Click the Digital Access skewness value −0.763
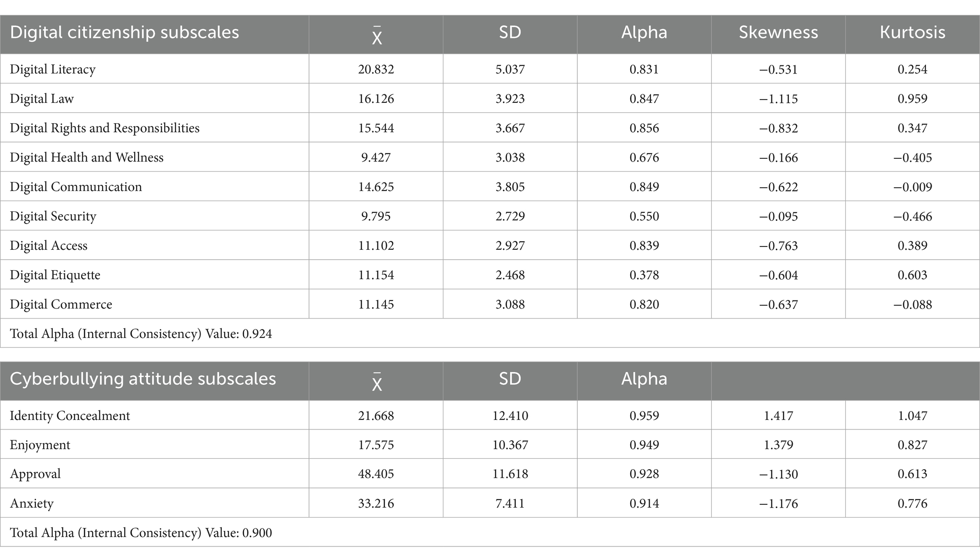 778,246
